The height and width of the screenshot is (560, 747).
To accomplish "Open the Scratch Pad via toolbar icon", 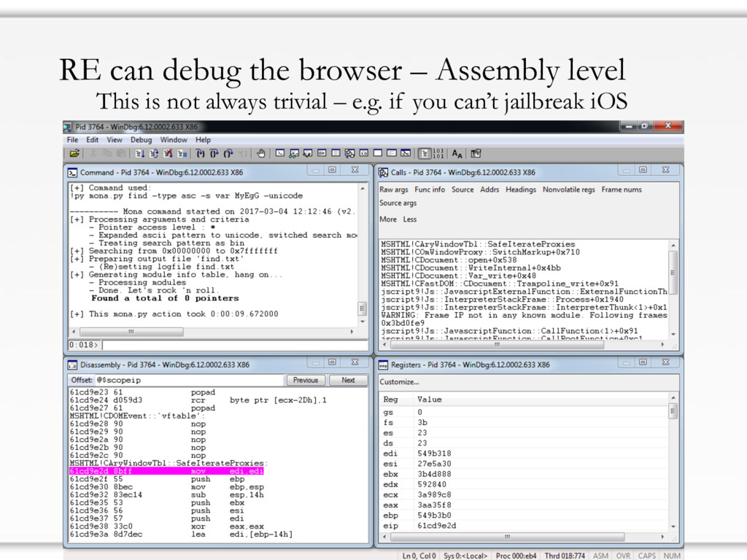I will click(x=378, y=153).
